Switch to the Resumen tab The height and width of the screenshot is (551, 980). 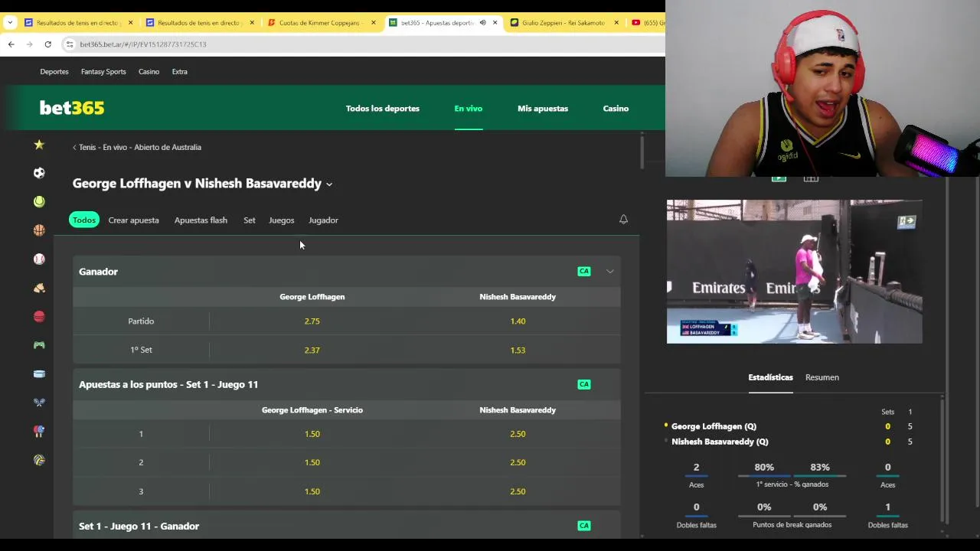click(x=822, y=377)
